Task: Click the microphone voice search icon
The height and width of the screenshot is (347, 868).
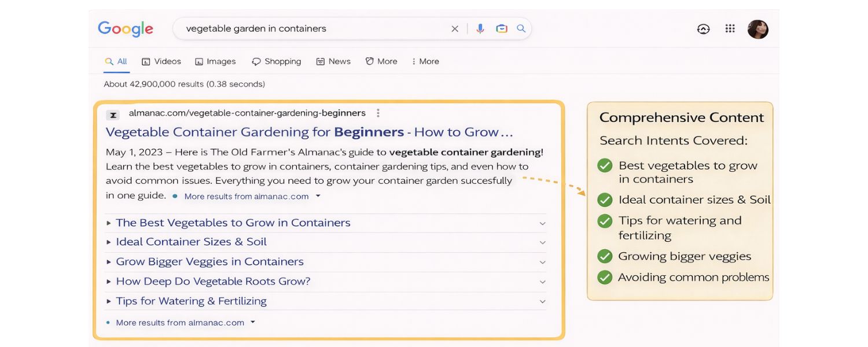Action: coord(480,28)
